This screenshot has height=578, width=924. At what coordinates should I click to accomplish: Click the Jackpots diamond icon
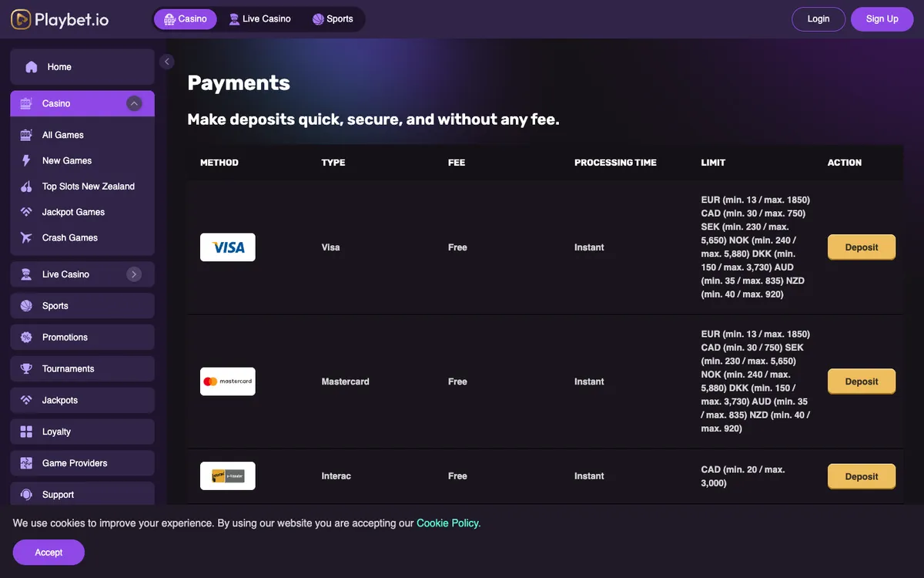pos(26,401)
